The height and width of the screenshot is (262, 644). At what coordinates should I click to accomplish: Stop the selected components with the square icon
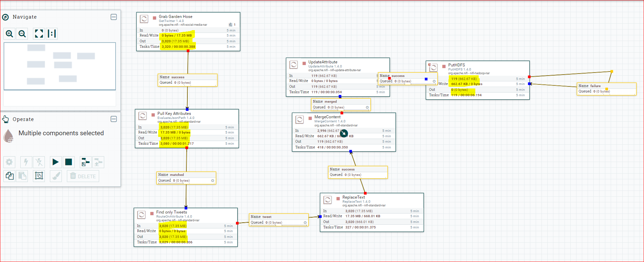click(69, 162)
